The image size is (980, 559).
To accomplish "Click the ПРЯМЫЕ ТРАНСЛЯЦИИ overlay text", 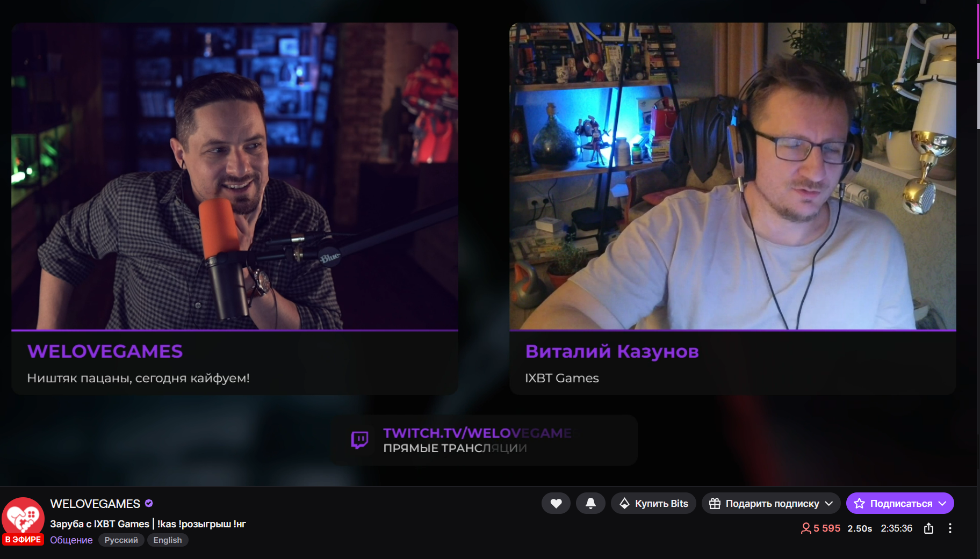I will tap(455, 448).
